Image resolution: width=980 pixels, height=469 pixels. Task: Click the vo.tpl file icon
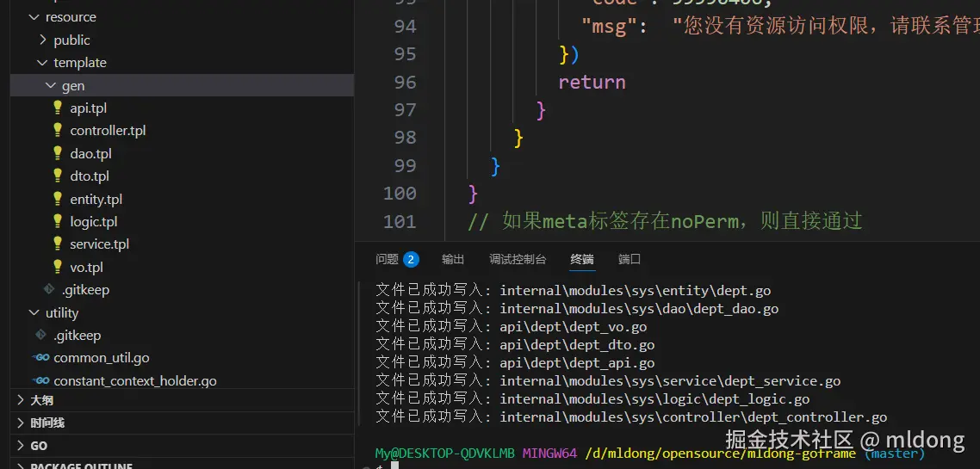(58, 267)
